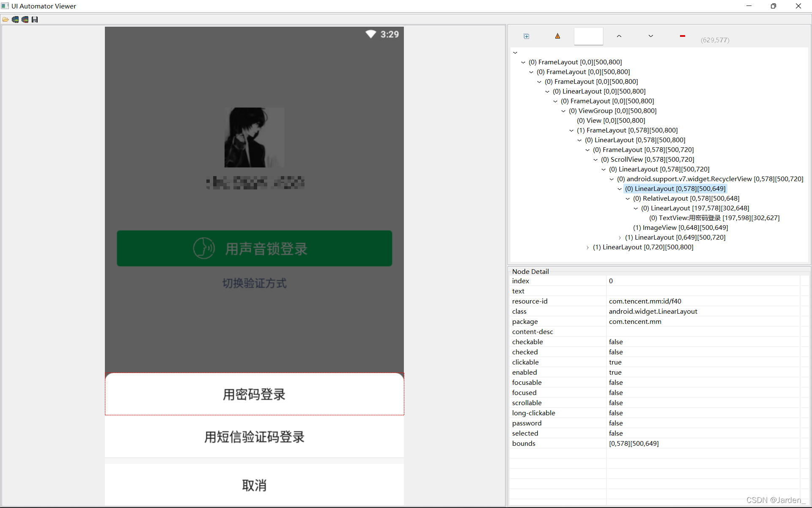812x508 pixels.
Task: Click the compressed hierarchy screenshot icon
Action: click(25, 19)
